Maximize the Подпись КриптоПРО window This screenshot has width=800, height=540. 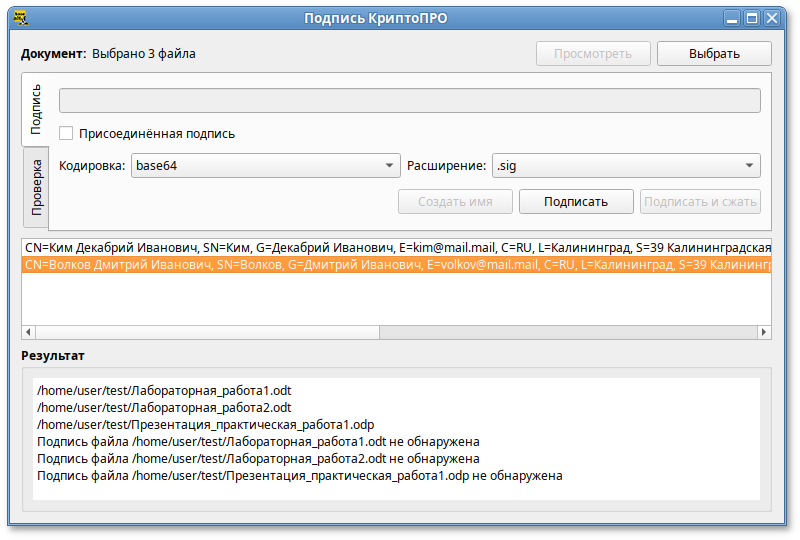pos(752,17)
